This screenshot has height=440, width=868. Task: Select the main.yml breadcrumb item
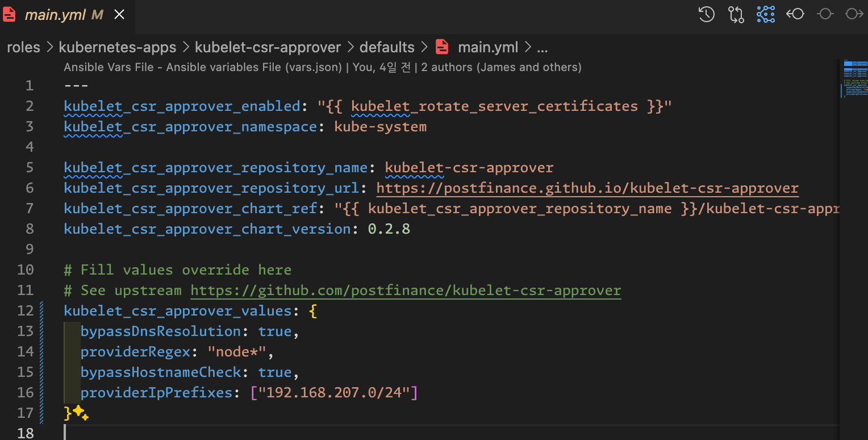[488, 47]
